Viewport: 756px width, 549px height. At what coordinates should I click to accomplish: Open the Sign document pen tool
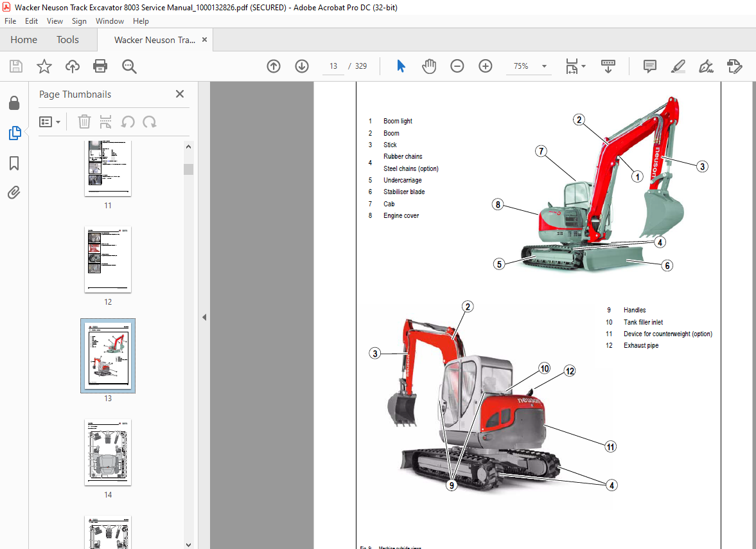(707, 66)
